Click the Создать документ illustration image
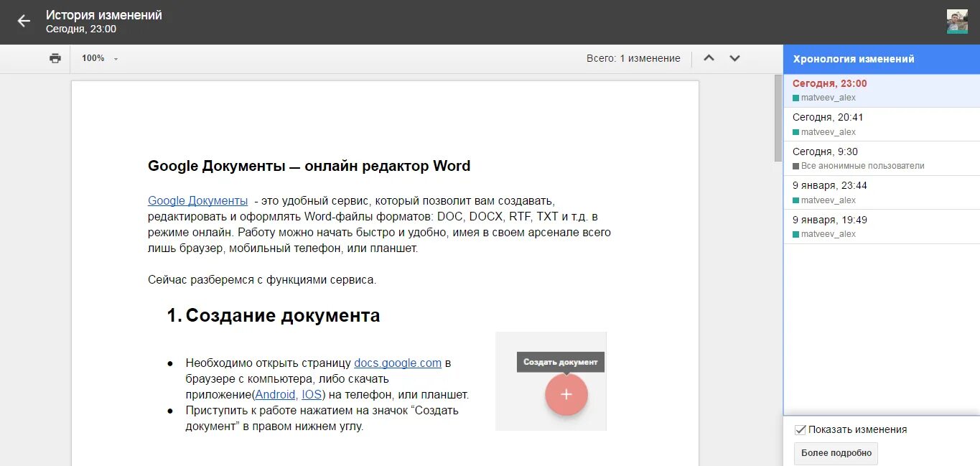The image size is (980, 466). pyautogui.click(x=551, y=381)
